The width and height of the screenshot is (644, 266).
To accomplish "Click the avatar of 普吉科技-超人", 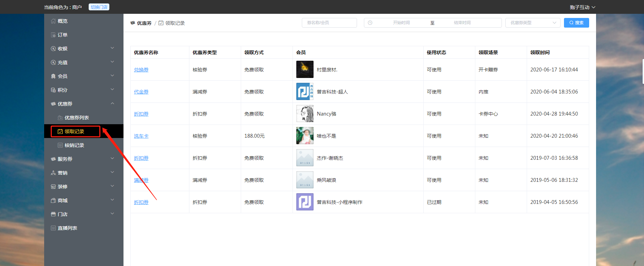I will pyautogui.click(x=305, y=91).
